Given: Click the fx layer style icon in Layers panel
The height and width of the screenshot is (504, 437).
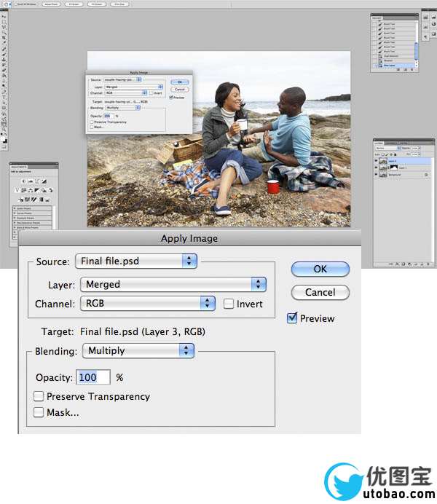Looking at the screenshot, I should click(x=397, y=264).
